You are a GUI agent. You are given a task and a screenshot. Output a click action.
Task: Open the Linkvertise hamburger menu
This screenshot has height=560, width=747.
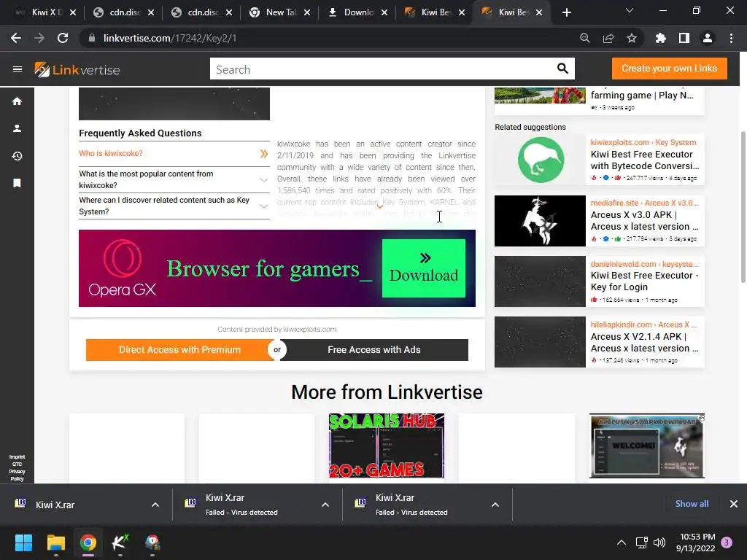(18, 69)
